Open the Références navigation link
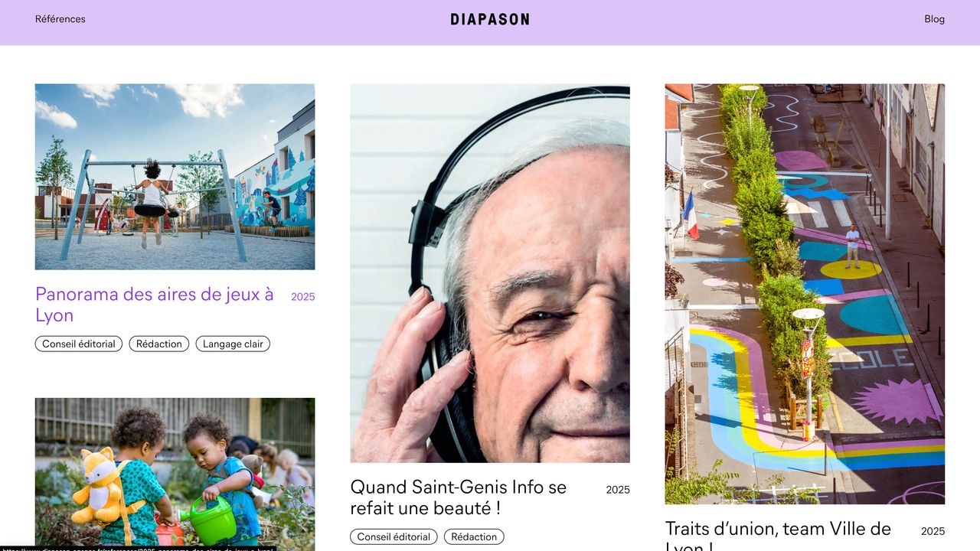Image resolution: width=980 pixels, height=551 pixels. tap(60, 19)
